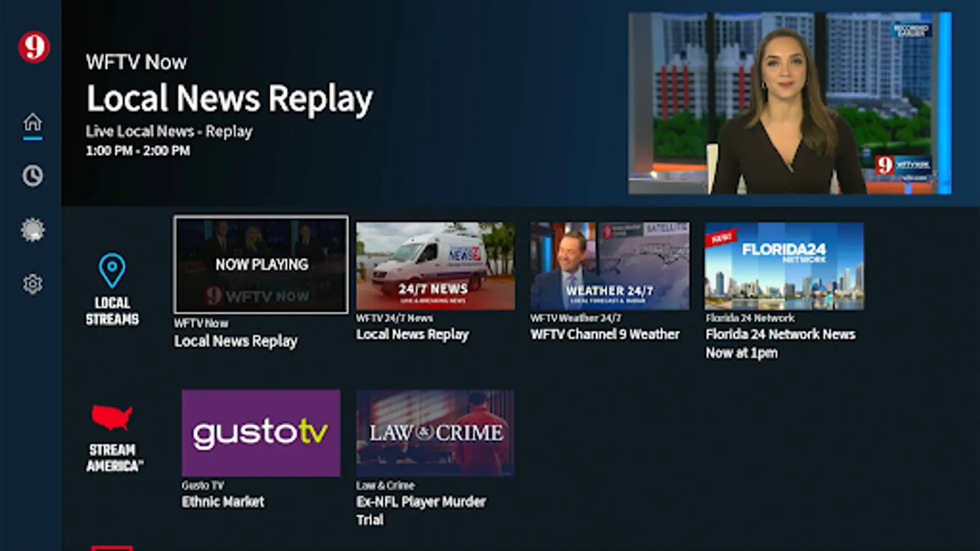Click the 'Local News Replay' hero title
The image size is (980, 551).
pos(230,99)
